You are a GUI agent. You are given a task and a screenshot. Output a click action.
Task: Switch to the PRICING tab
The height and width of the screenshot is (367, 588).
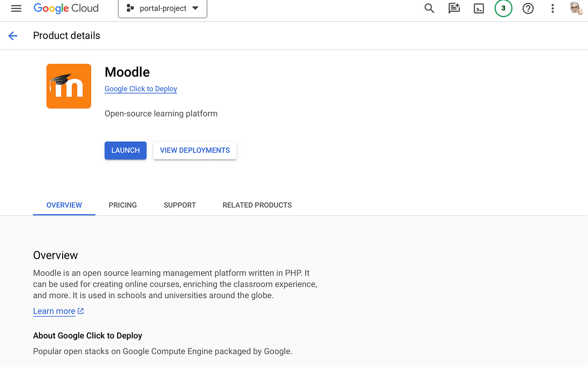tap(123, 205)
